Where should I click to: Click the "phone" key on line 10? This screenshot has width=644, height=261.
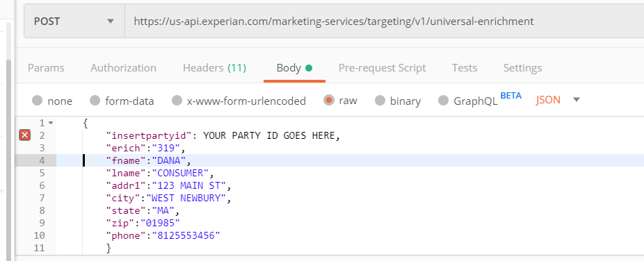tap(126, 235)
